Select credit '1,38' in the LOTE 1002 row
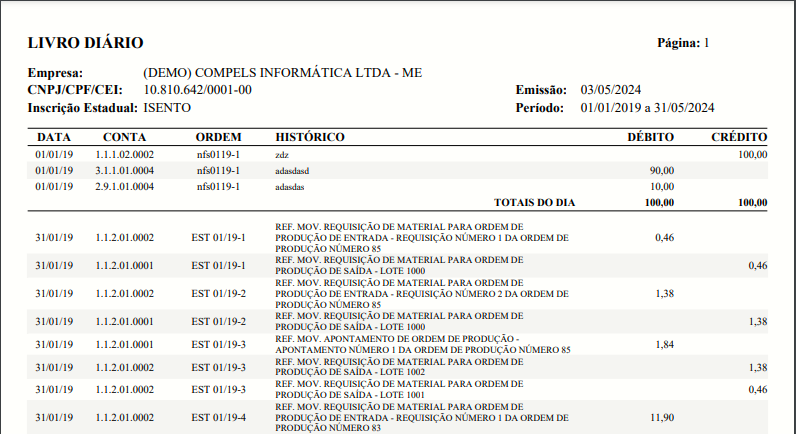The width and height of the screenshot is (796, 434). coord(758,367)
